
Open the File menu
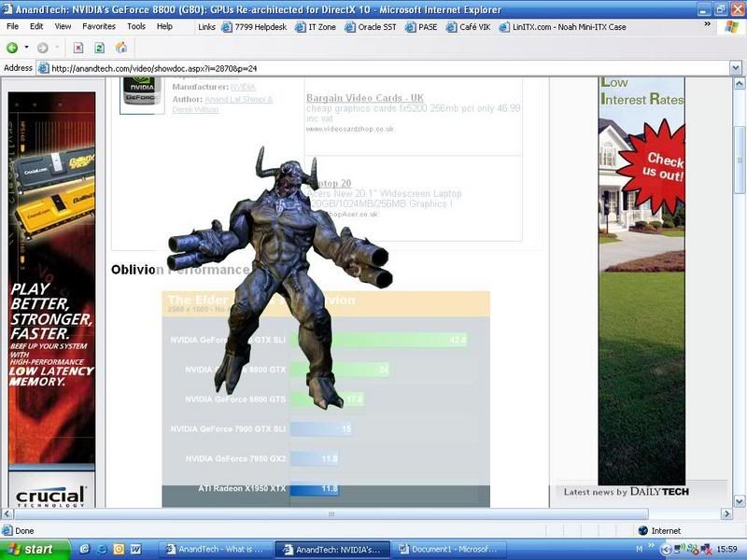(13, 27)
